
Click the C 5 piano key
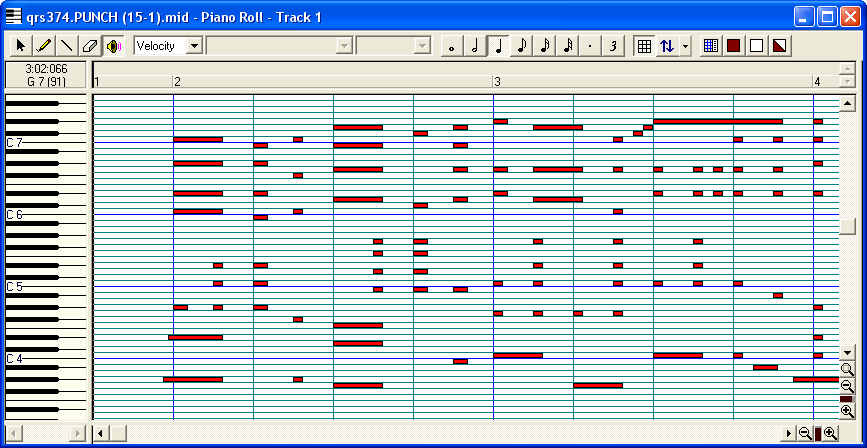[30, 287]
